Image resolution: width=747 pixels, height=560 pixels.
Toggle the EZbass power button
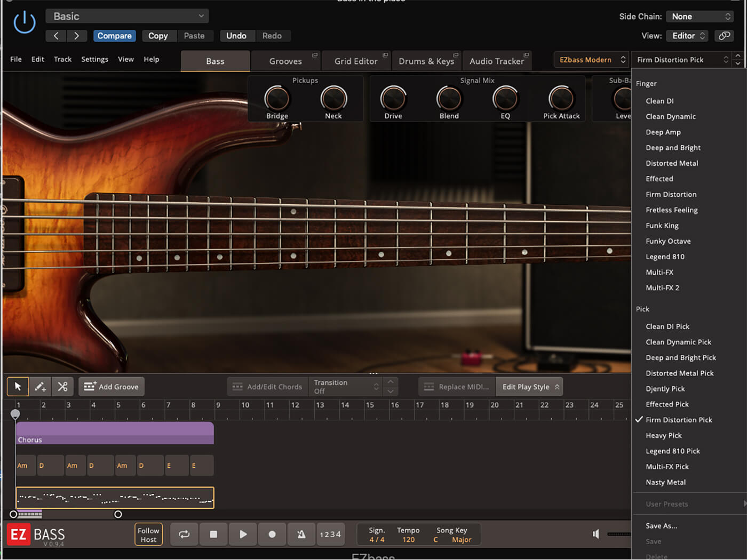tap(24, 22)
